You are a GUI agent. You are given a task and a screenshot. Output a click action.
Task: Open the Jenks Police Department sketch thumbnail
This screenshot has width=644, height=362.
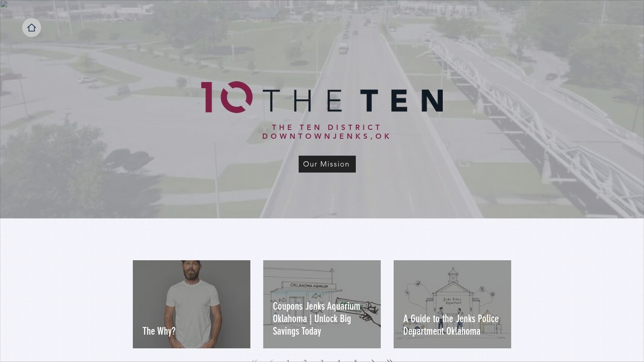pos(452,304)
